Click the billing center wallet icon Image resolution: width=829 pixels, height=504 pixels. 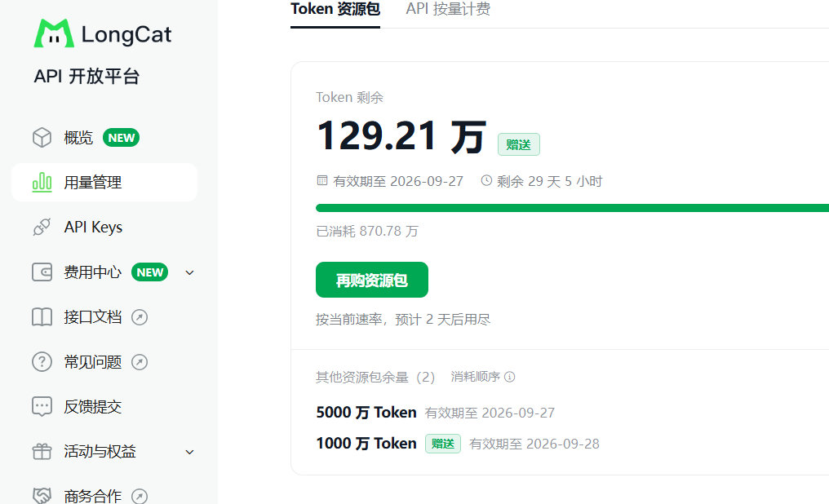pyautogui.click(x=42, y=272)
